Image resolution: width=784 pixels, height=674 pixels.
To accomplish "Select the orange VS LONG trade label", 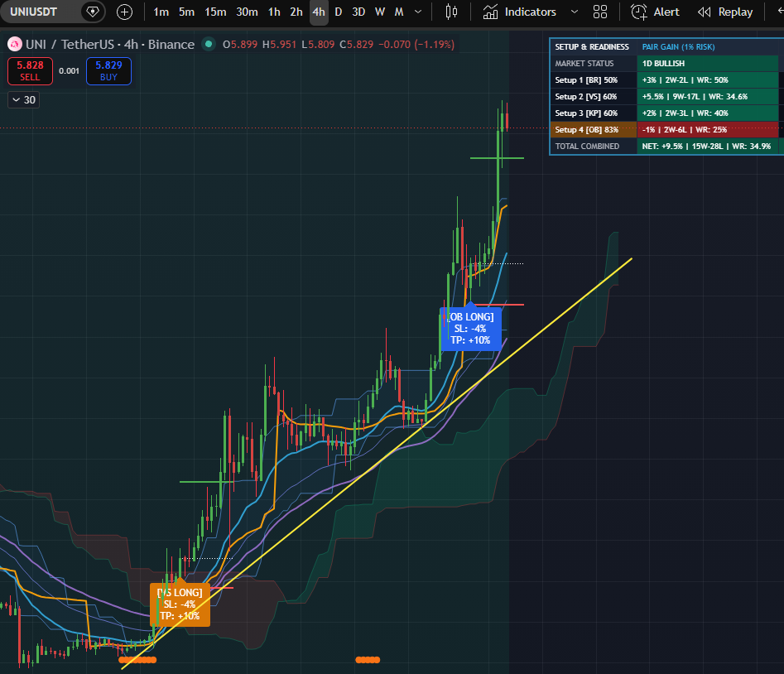I will click(x=180, y=604).
